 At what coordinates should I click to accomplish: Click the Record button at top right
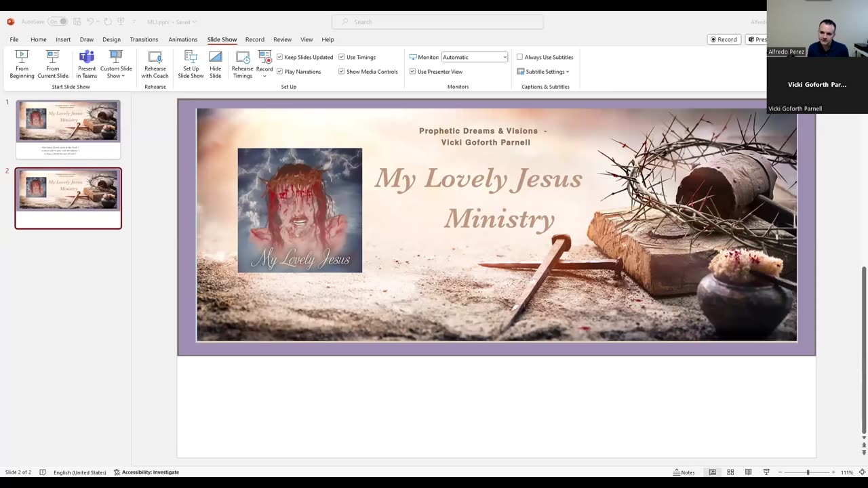[x=724, y=39]
